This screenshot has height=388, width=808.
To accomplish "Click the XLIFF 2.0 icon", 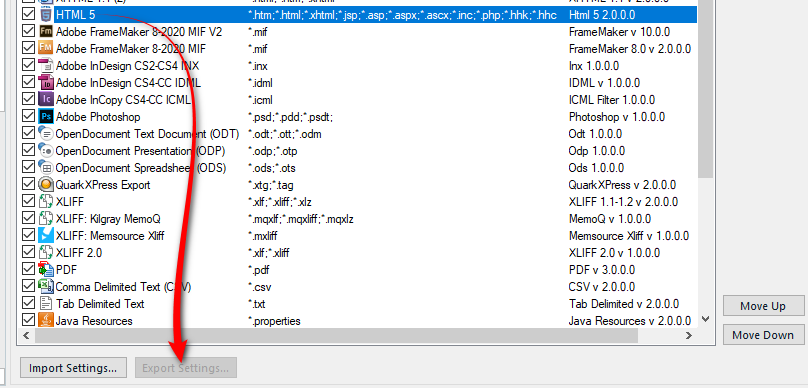I will [x=45, y=253].
